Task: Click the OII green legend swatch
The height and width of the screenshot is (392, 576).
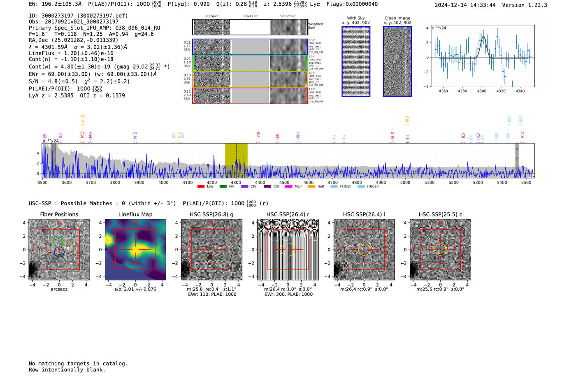Action: click(223, 187)
